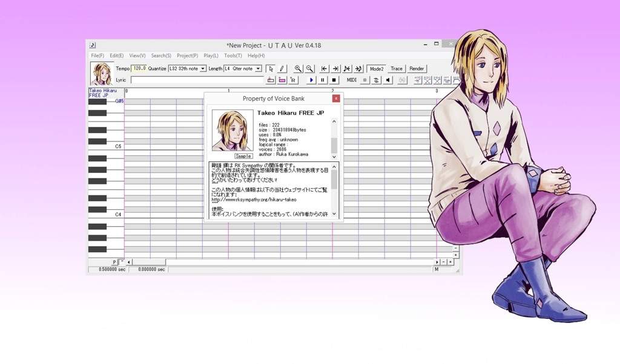620x364 pixels.
Task: Click the horizontal scrollbar thumb of piano roll
Action: click(149, 262)
